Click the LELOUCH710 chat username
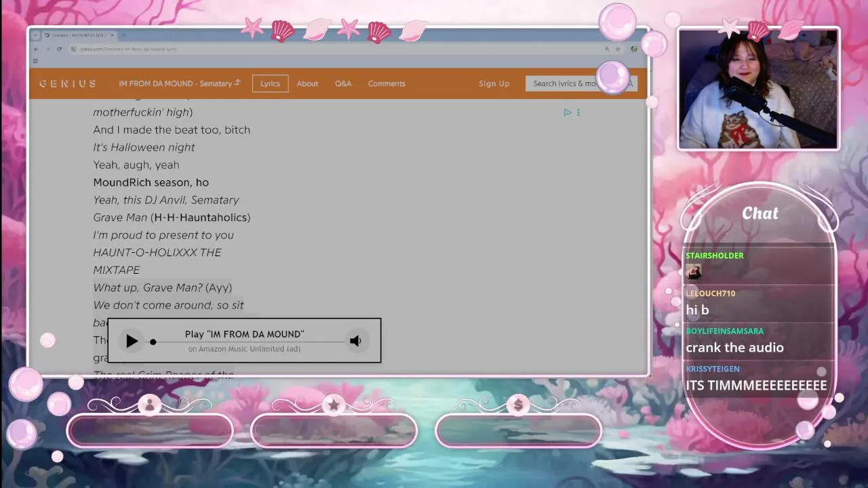The width and height of the screenshot is (868, 488). tap(711, 293)
